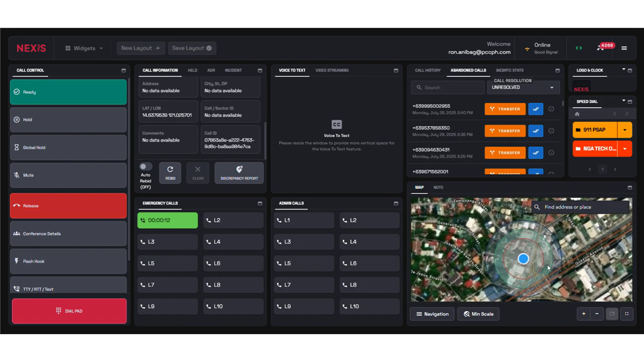644x362 pixels.
Task: Toggle Mute on the call
Action: coord(68,175)
